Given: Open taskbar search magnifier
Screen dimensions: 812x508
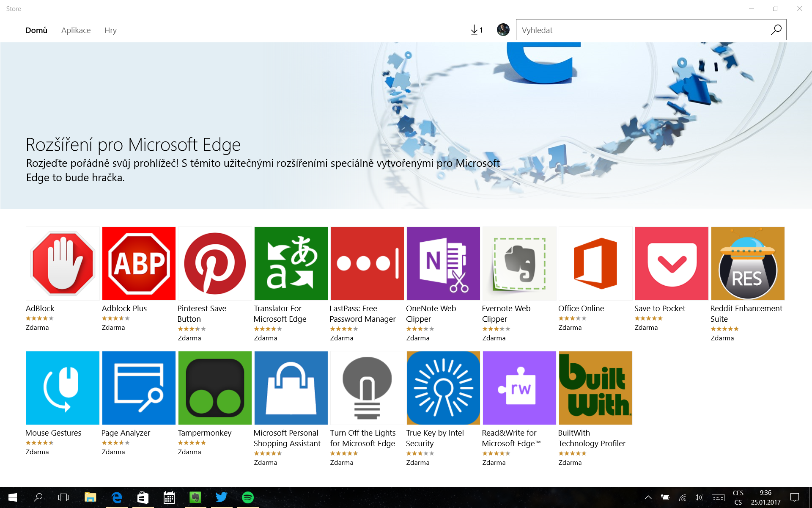Looking at the screenshot, I should tap(38, 497).
